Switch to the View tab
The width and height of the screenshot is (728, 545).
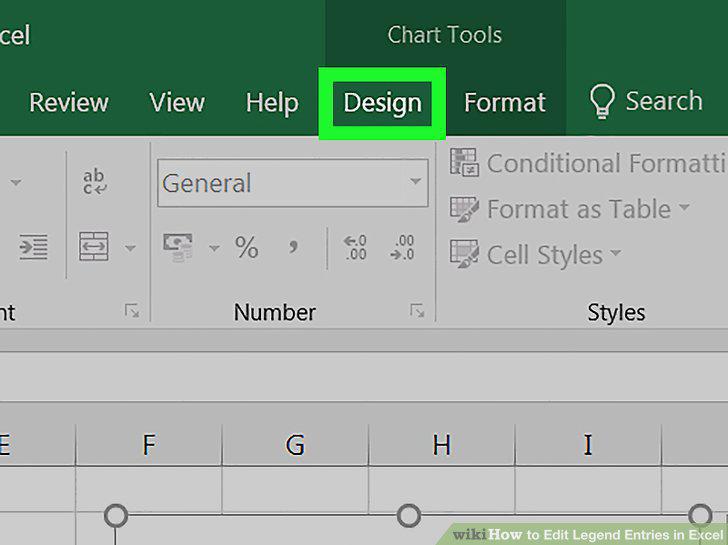click(x=177, y=102)
